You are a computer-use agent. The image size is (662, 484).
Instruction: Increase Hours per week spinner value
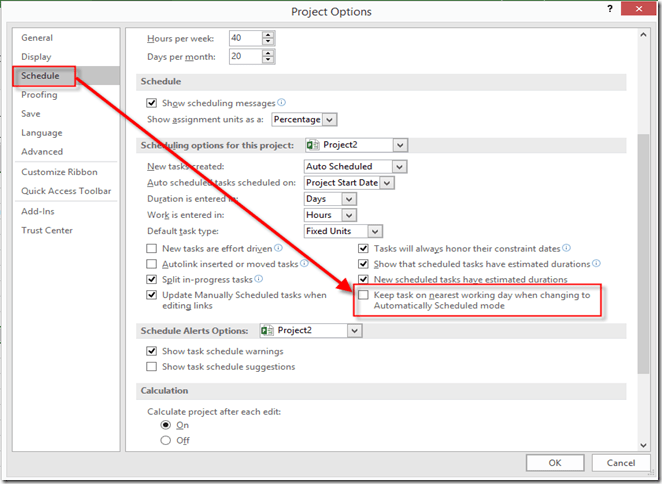click(x=268, y=34)
